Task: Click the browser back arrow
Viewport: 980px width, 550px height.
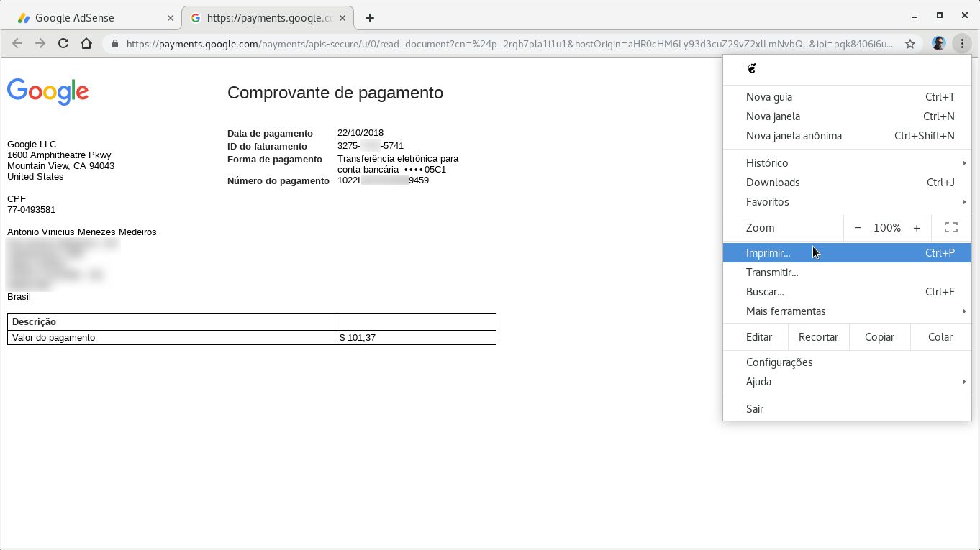Action: tap(17, 44)
